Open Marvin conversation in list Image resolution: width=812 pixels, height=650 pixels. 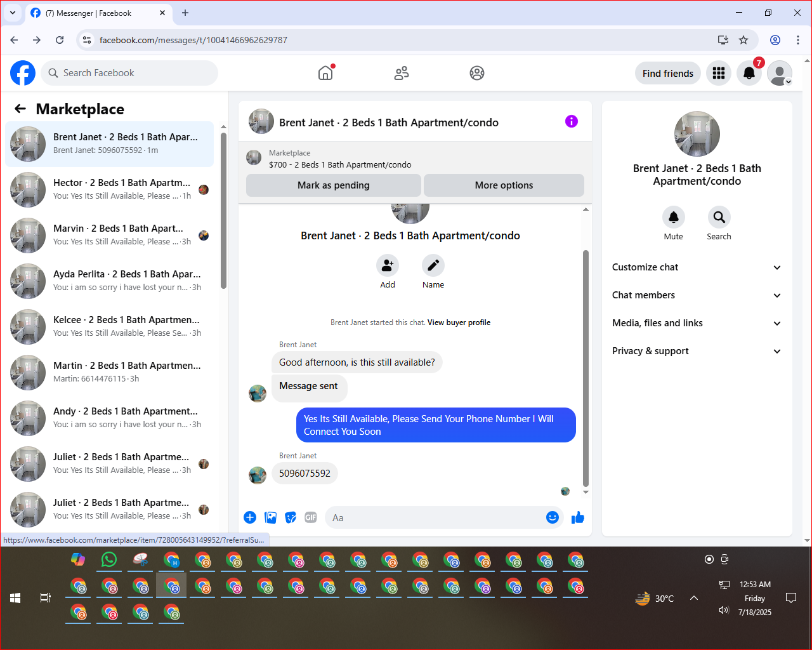[x=110, y=235]
